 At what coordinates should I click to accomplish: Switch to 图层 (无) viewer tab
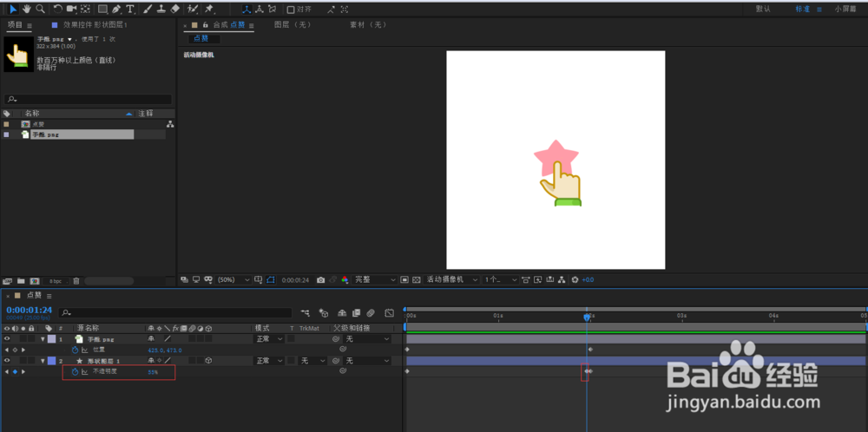pyautogui.click(x=293, y=25)
